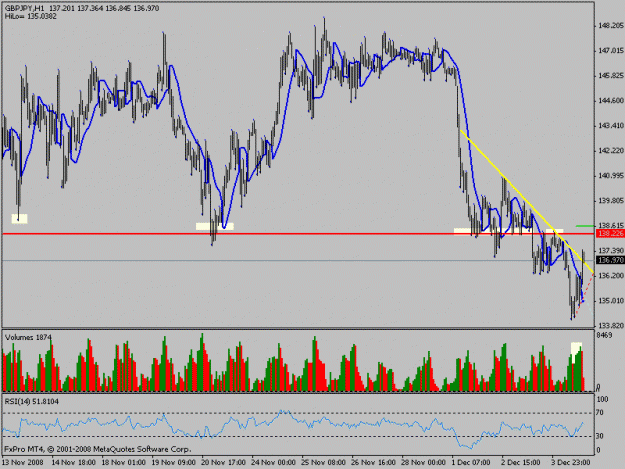Click the 3 Dec 23:00 time label
The height and width of the screenshot is (469, 625).
tap(571, 462)
